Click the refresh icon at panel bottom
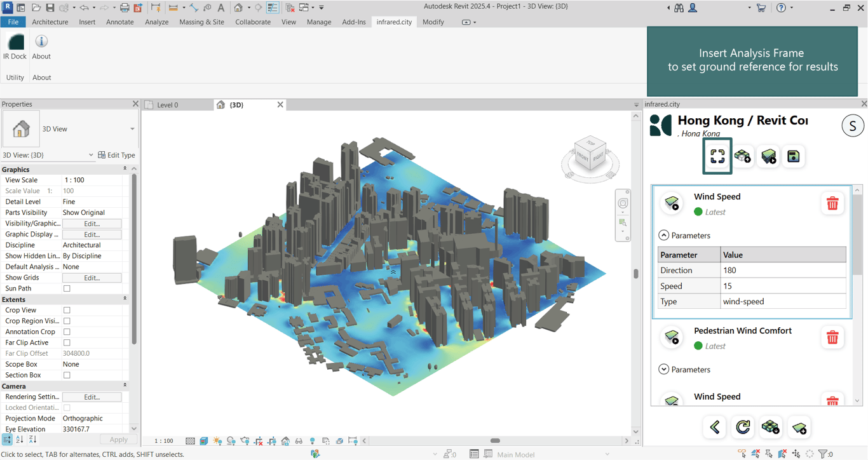Image resolution: width=868 pixels, height=460 pixels. pos(743,427)
